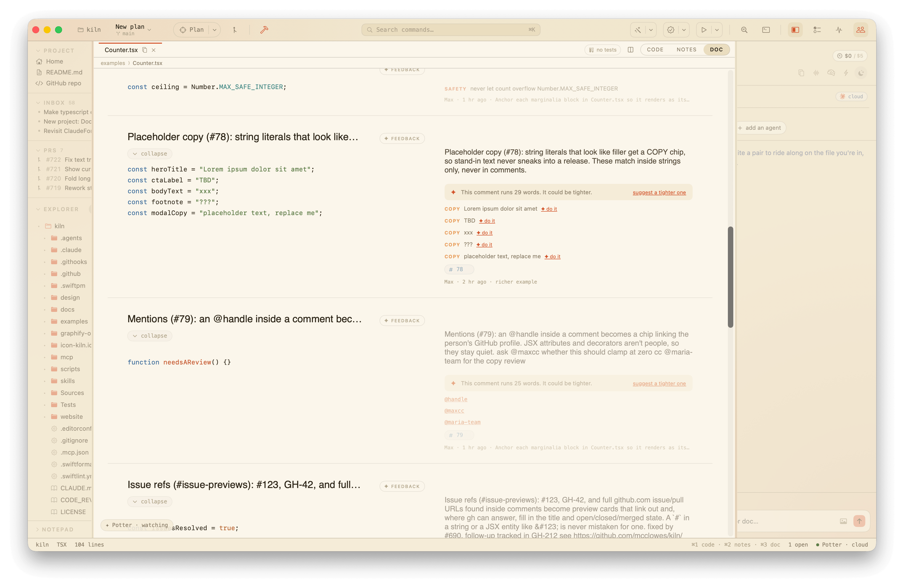
Task: Click the $0 / $5 budget pill
Action: coord(850,56)
